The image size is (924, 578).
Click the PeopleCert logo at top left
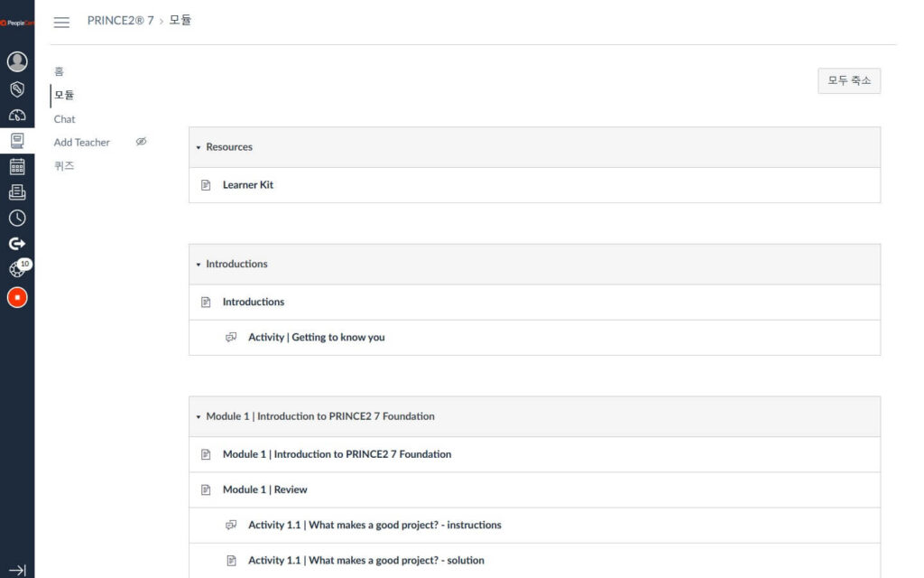17,23
